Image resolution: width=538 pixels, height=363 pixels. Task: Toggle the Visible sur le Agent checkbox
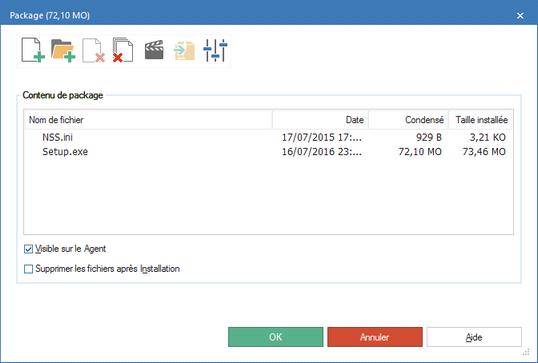(28, 249)
